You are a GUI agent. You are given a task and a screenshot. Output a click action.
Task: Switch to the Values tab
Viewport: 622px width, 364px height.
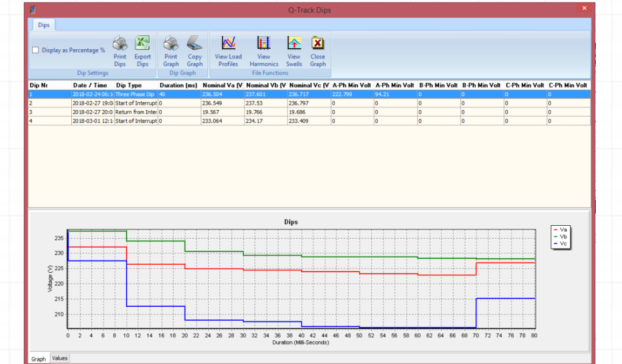coord(60,359)
